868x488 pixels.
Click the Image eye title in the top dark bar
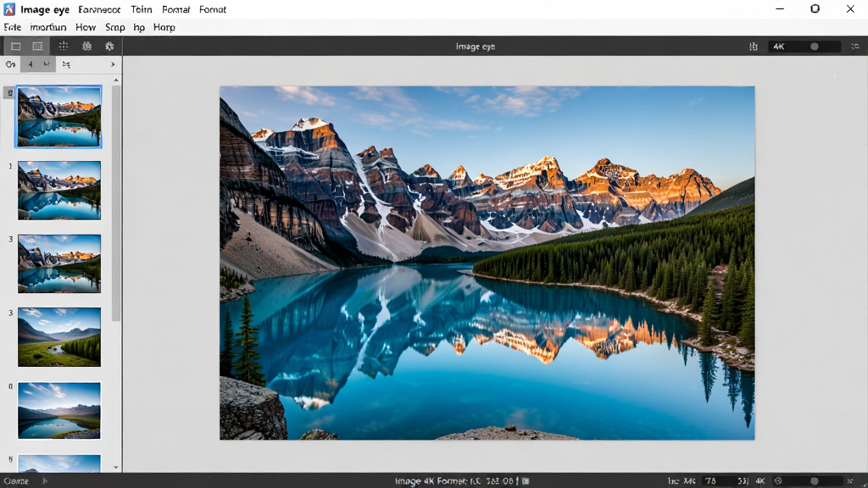(x=475, y=47)
